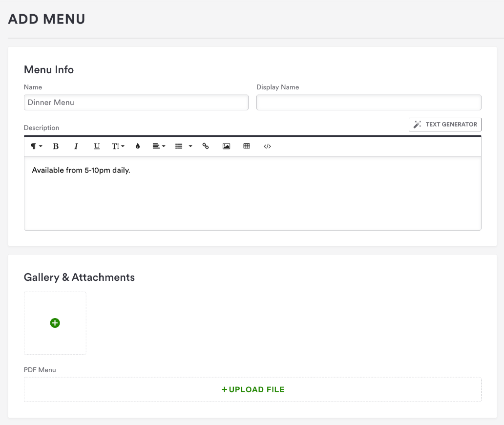Click the Upload File link for PDF Menu

tap(252, 390)
